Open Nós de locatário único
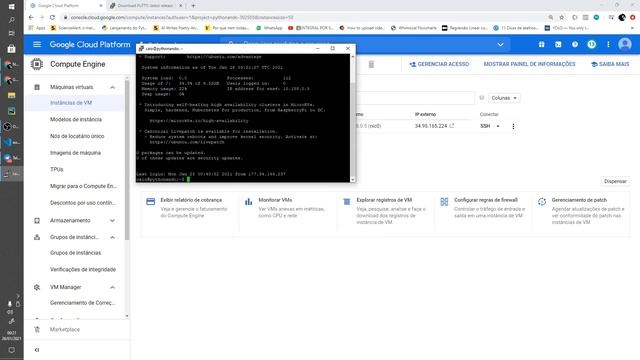 click(77, 136)
